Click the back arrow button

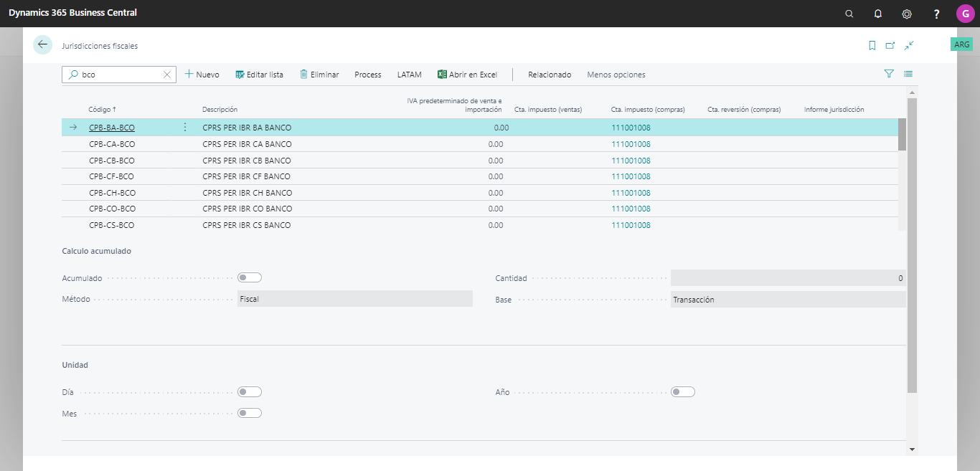[x=43, y=44]
